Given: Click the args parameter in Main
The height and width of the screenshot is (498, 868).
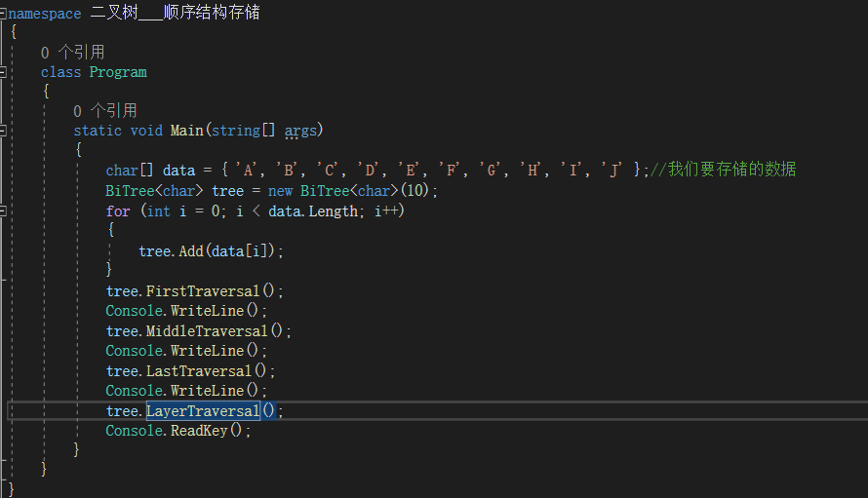Looking at the screenshot, I should pos(300,131).
